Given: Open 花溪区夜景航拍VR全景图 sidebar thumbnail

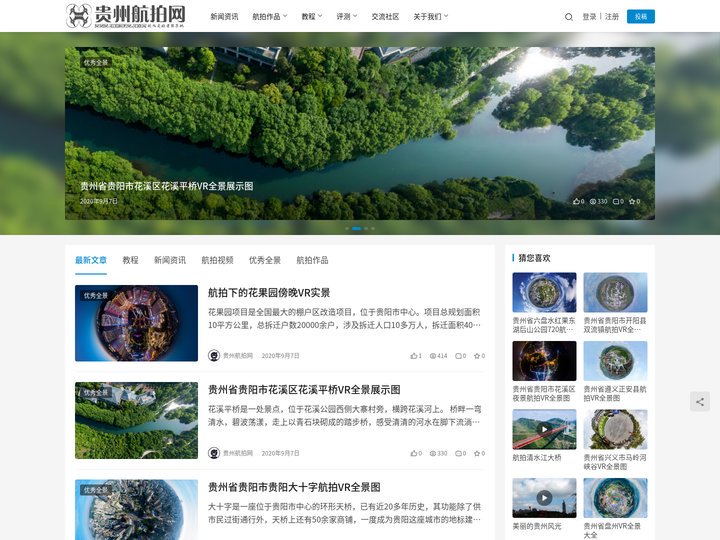Looking at the screenshot, I should pyautogui.click(x=544, y=361).
